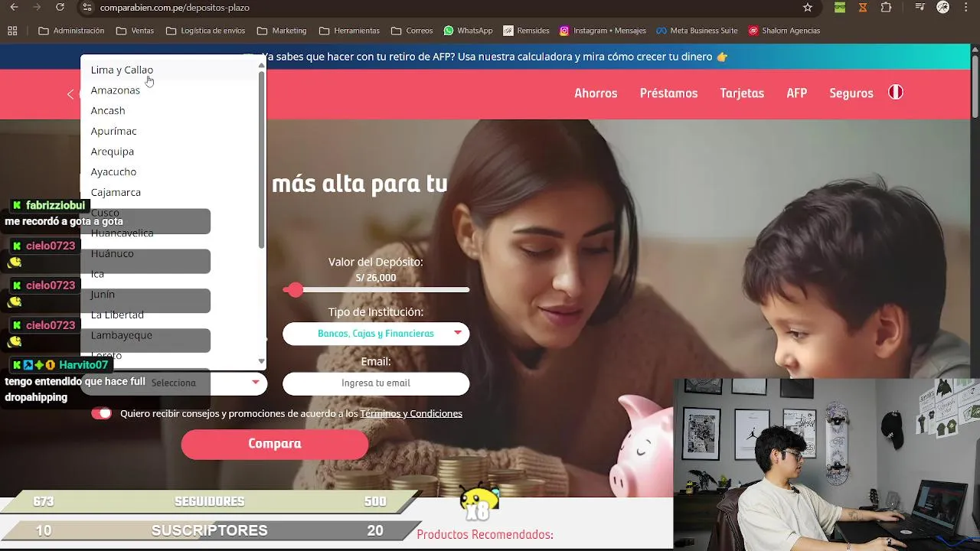Screen dimensions: 980x551
Task: Open the apps grid icon in bookmarks bar
Action: [x=12, y=31]
